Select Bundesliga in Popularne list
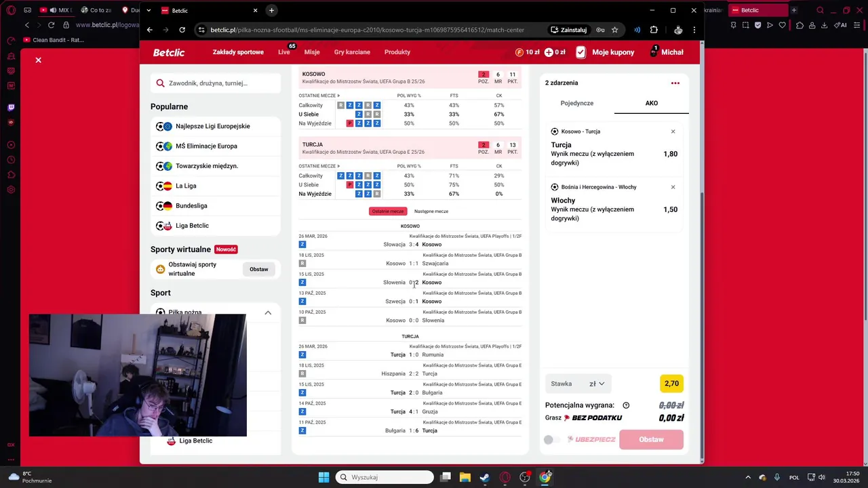 click(x=216, y=205)
